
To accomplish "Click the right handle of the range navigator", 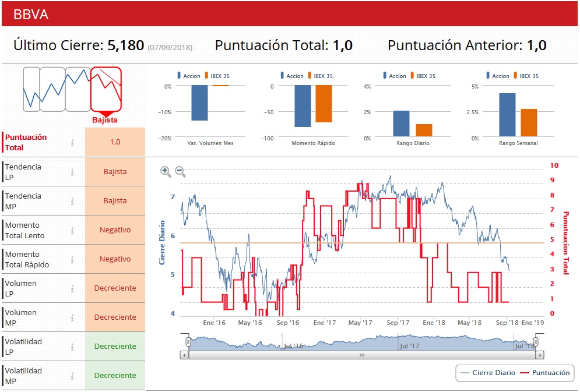I will coord(536,342).
